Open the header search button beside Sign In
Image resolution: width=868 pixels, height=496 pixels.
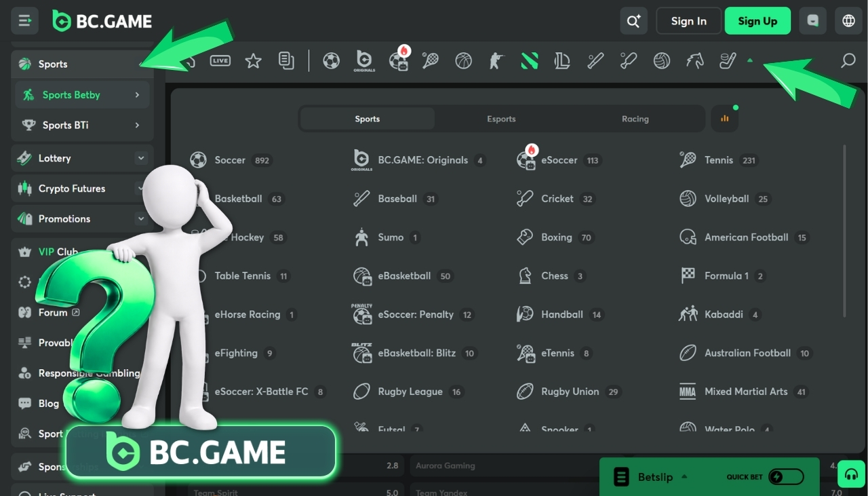633,21
